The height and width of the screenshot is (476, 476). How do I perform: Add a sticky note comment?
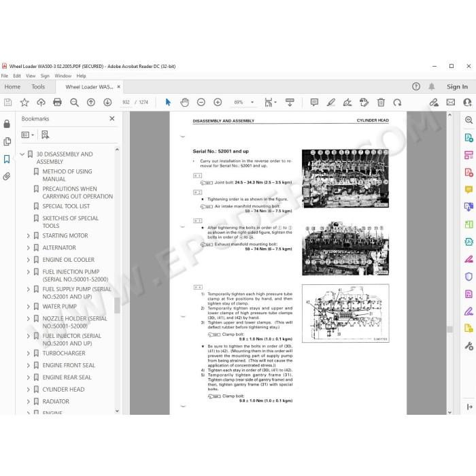tap(314, 102)
